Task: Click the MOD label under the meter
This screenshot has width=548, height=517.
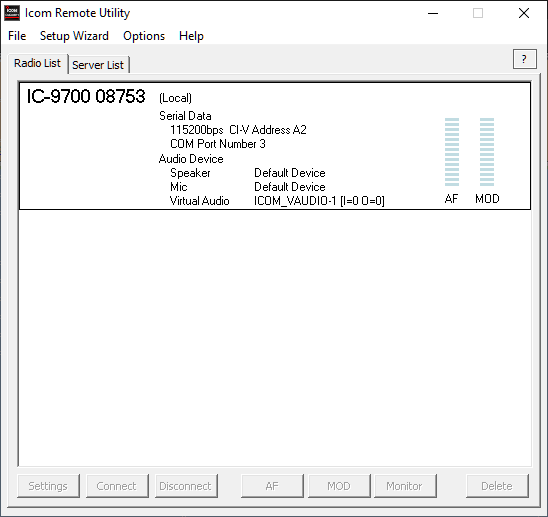Action: [487, 199]
